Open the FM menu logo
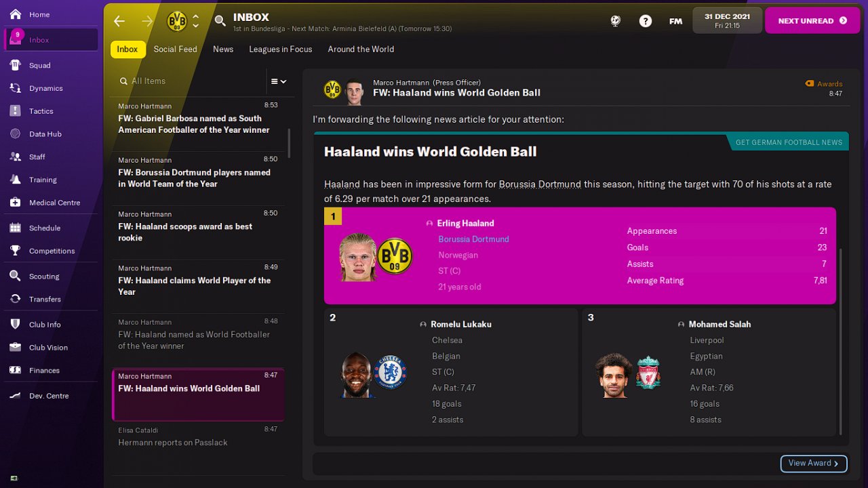 click(x=675, y=21)
